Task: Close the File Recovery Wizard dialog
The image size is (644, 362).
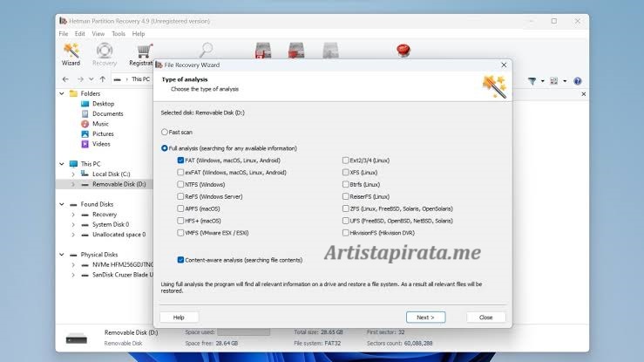Action: (504, 65)
